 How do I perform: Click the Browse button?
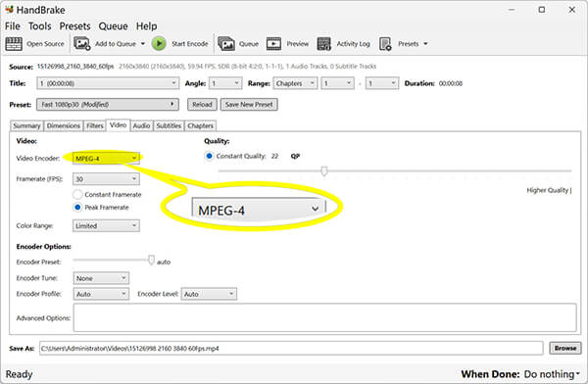565,349
